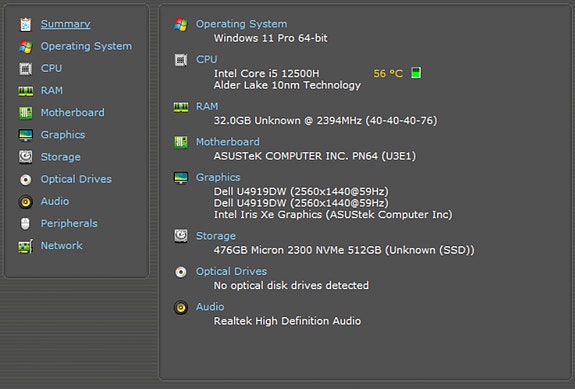
Task: Click the CPU heading link in summary
Action: (206, 59)
